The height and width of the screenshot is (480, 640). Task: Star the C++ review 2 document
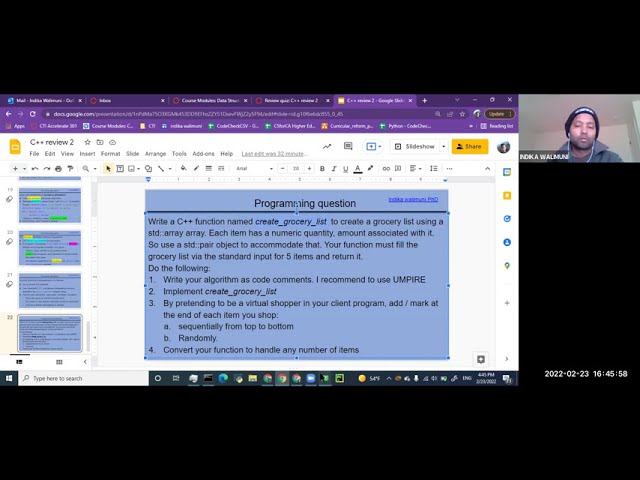tap(87, 142)
